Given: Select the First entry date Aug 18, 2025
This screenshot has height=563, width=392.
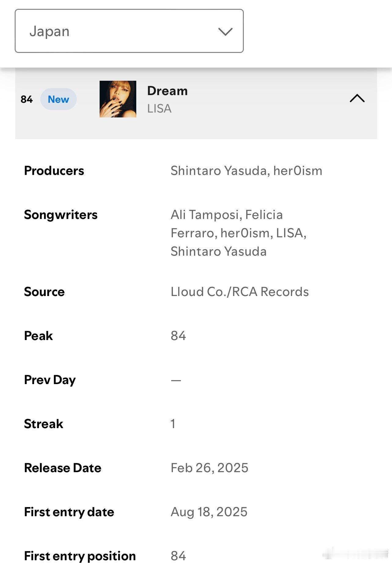Looking at the screenshot, I should point(209,512).
